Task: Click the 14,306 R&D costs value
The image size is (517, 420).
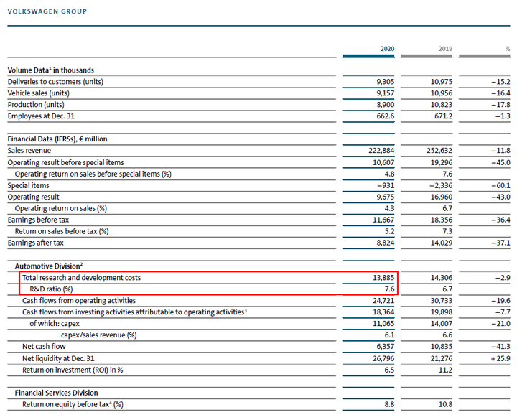Action: coord(441,278)
